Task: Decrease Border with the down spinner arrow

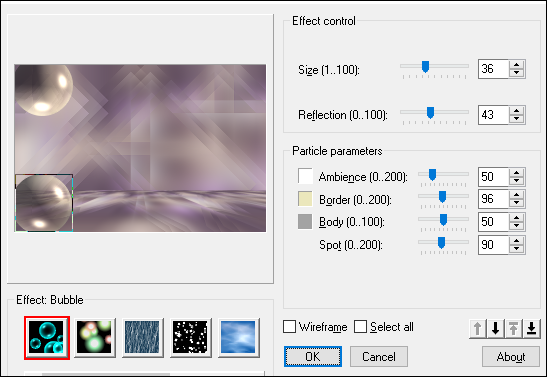Action: (x=517, y=203)
